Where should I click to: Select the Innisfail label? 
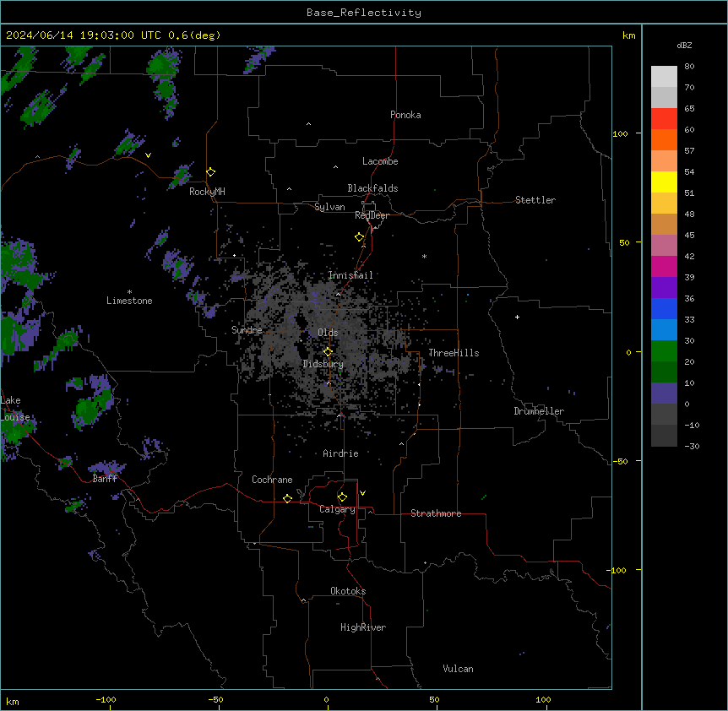tap(350, 275)
